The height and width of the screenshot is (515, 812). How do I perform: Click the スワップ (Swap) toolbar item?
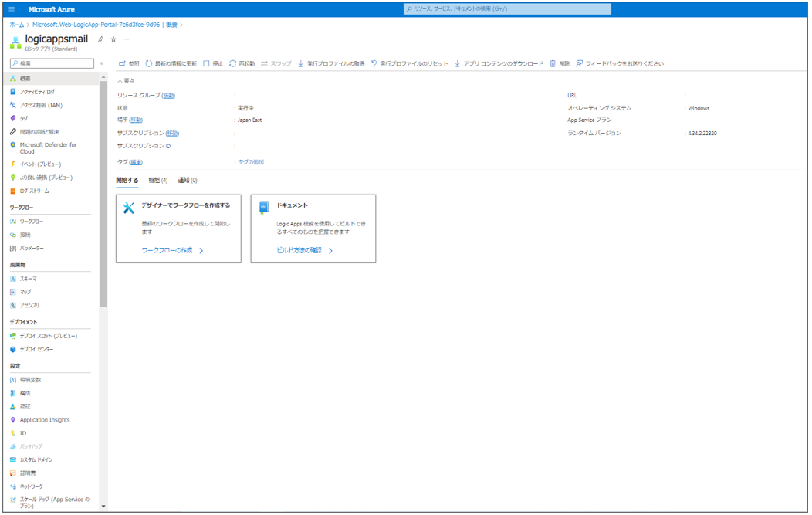(x=276, y=64)
